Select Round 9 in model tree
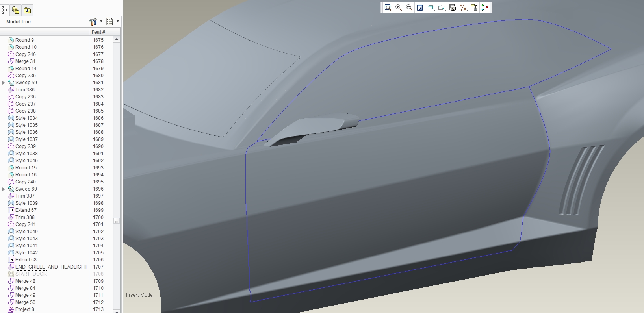This screenshot has width=644, height=313. click(24, 40)
